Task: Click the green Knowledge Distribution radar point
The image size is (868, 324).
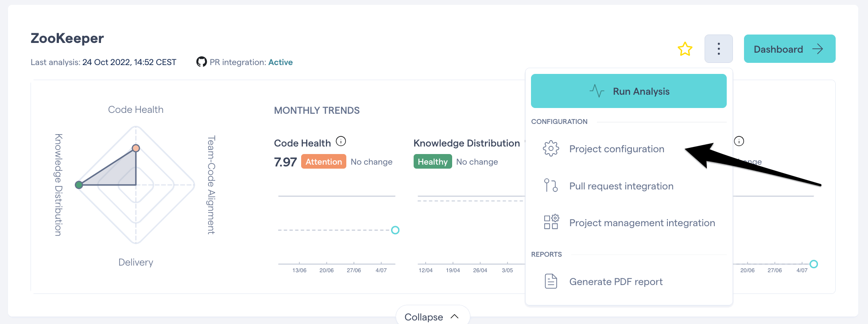Action: pyautogui.click(x=79, y=185)
